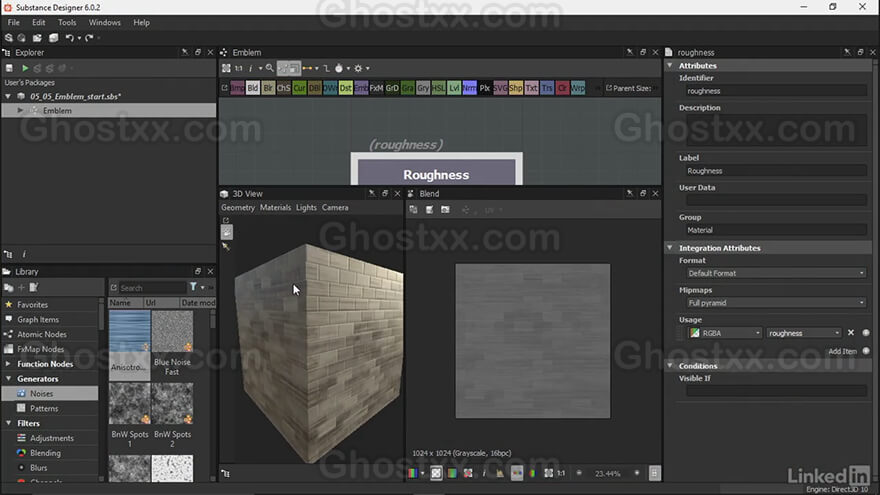This screenshot has height=495, width=880.
Task: Add a Blur (Blr) node from toolbar
Action: 268,88
